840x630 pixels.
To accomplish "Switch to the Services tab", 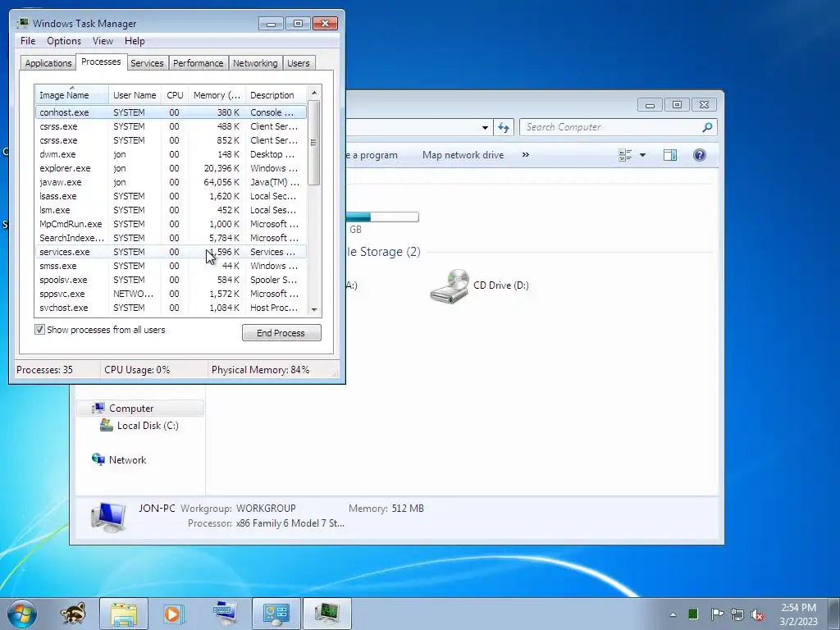I will pyautogui.click(x=147, y=63).
